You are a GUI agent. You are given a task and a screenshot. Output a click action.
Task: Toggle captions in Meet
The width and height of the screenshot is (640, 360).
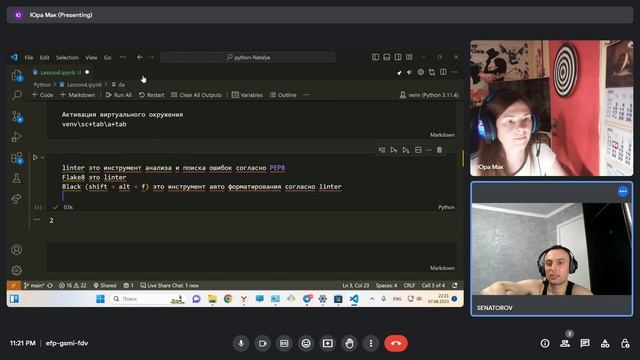[x=284, y=343]
